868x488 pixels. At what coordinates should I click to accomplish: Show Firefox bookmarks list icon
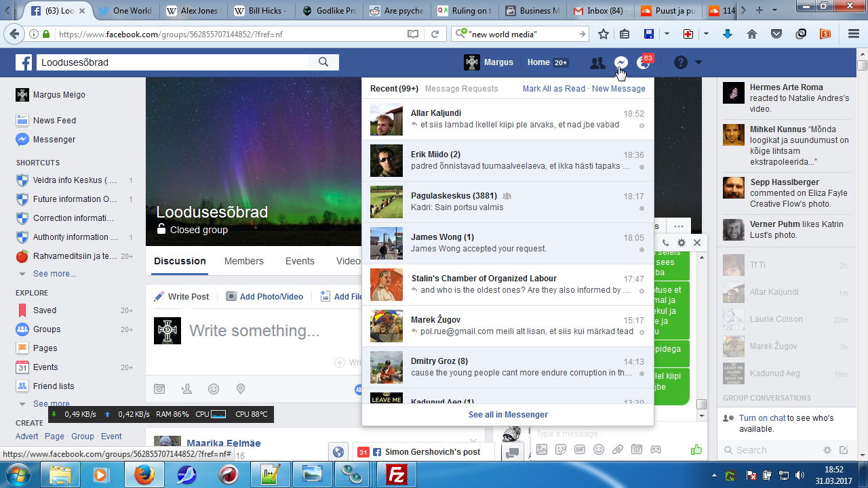click(625, 34)
